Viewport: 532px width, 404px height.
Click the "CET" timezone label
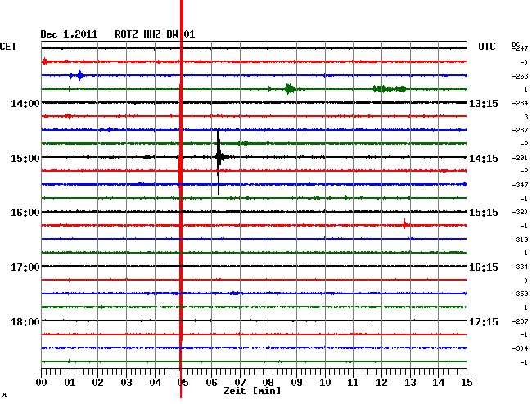8,47
